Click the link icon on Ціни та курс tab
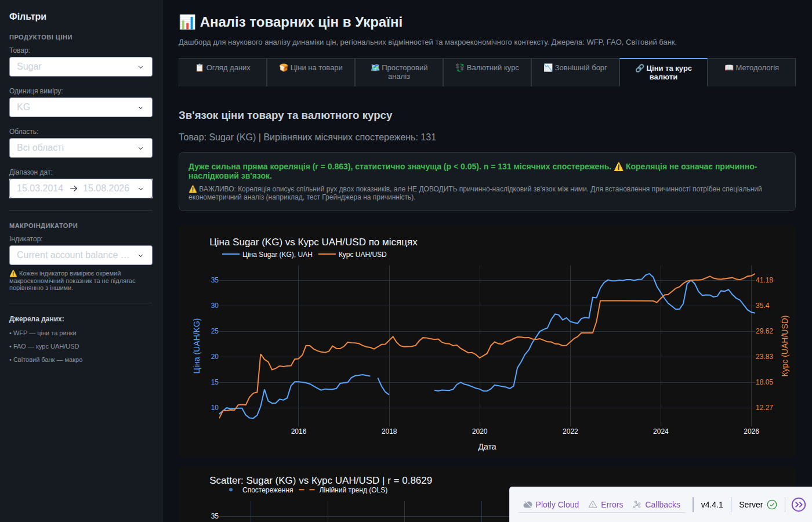This screenshot has height=522, width=812. pyautogui.click(x=640, y=68)
